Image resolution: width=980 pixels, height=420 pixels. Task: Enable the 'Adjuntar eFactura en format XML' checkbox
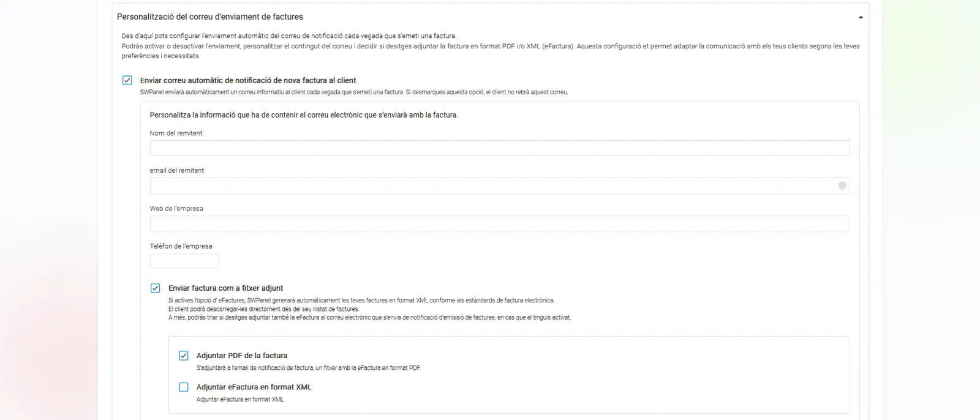point(184,387)
